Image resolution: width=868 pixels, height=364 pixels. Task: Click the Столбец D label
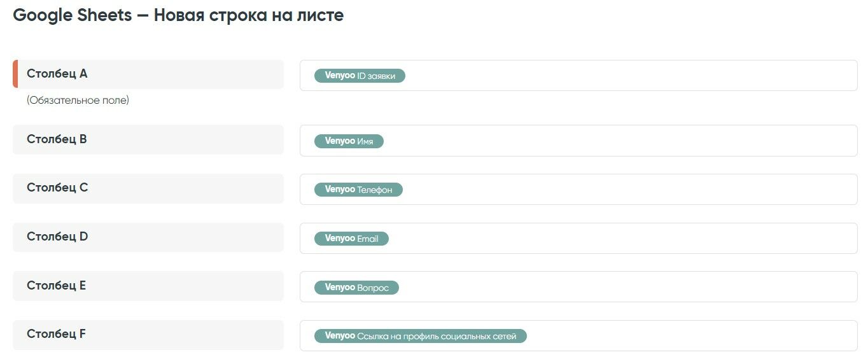coord(57,237)
